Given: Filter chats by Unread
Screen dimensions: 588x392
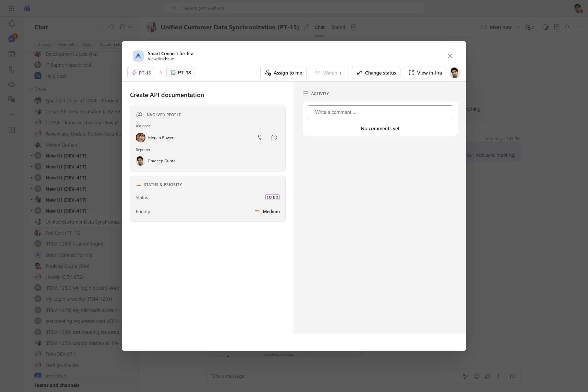Looking at the screenshot, I should coord(44,44).
